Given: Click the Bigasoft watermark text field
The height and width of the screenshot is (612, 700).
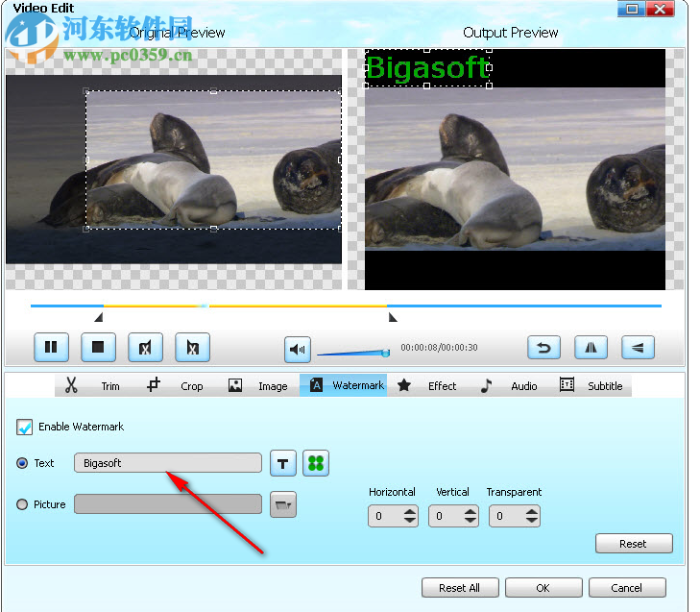Looking at the screenshot, I should click(x=168, y=463).
